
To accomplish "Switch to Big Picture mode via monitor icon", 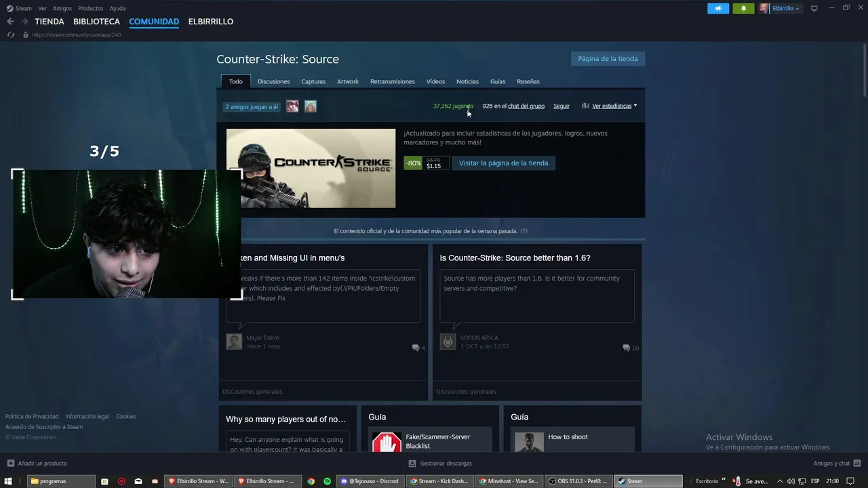I will tap(814, 8).
